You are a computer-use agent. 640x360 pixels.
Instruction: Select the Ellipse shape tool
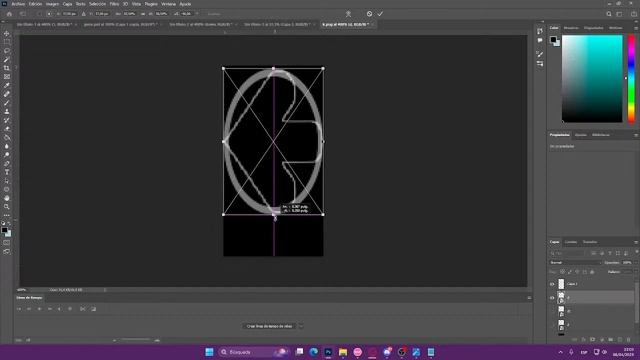[x=7, y=189]
